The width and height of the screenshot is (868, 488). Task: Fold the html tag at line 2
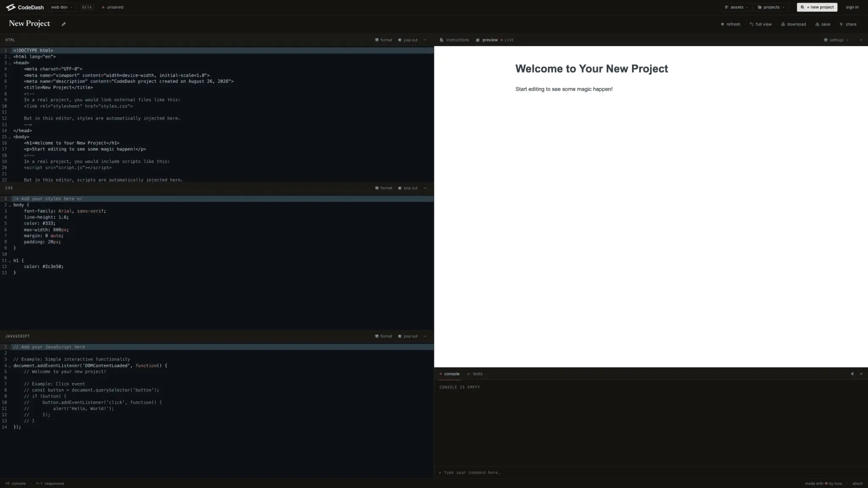click(x=10, y=57)
